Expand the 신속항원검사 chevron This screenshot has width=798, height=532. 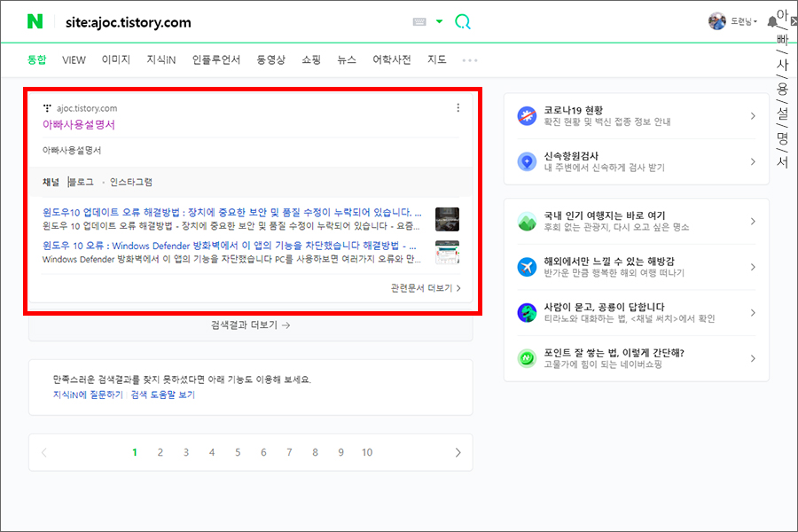point(753,162)
